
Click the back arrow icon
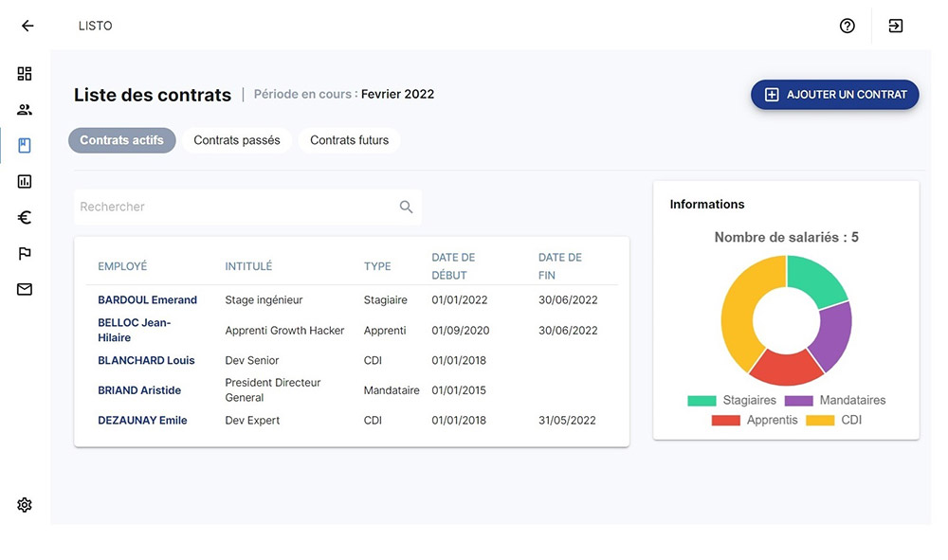click(x=27, y=26)
